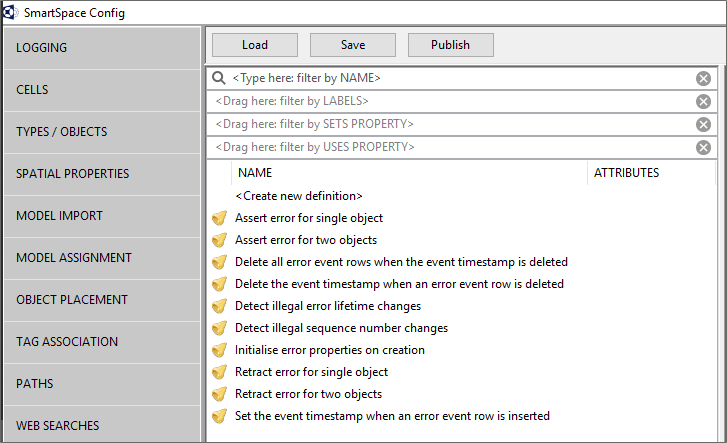Select "Retract error for two objects" text
Viewport: 727px width, 443px height.
(308, 394)
